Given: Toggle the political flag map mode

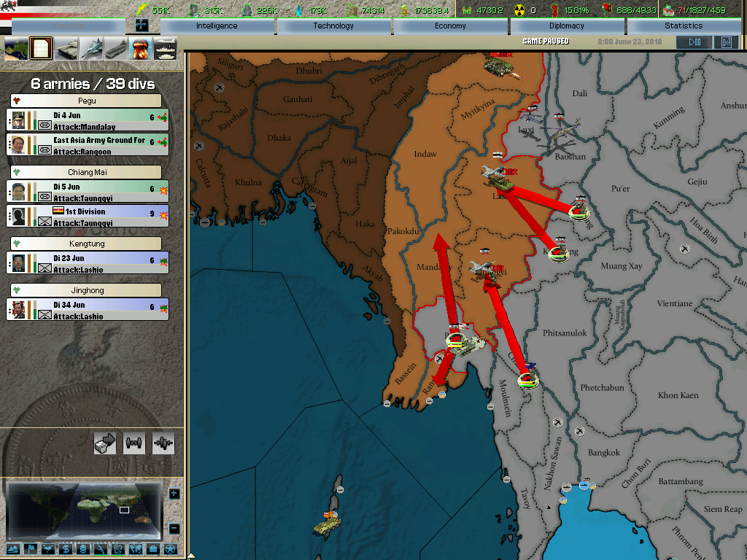Looking at the screenshot, I should [x=30, y=548].
